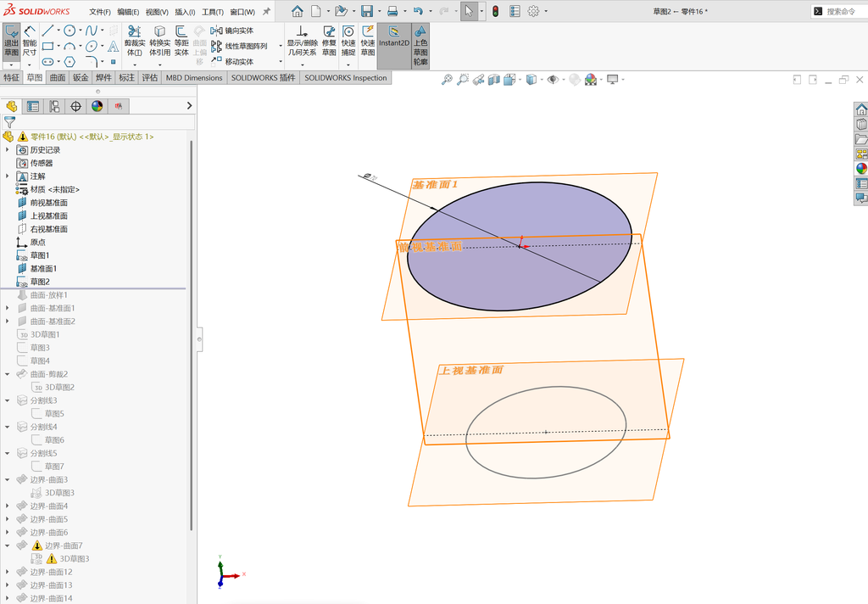Switch to the MBD Dimensions tab
Screen dimensions: 868x604
(x=194, y=77)
